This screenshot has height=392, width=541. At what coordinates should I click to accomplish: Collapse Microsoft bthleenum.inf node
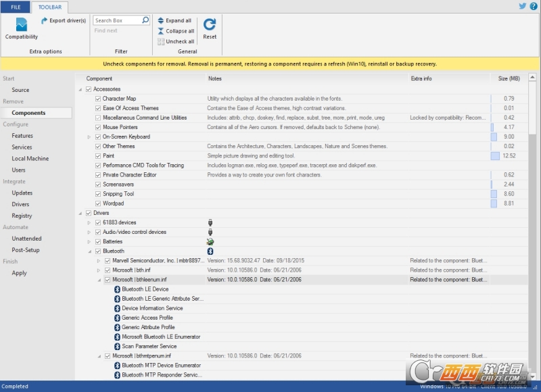click(99, 280)
